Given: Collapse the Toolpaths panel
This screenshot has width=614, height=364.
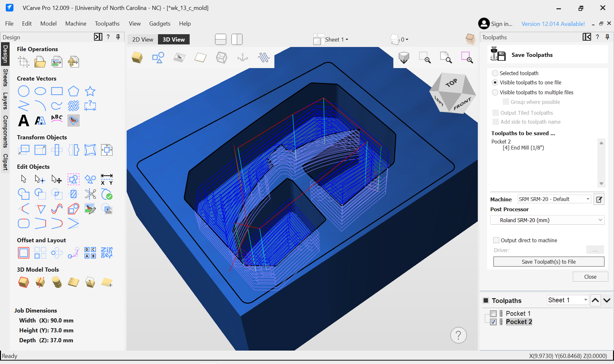Looking at the screenshot, I should point(587,37).
